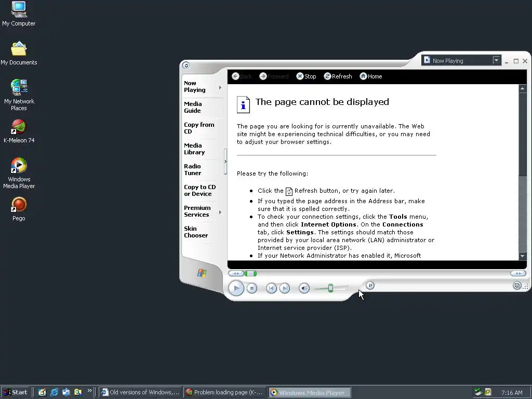Viewport: 532px width, 399px height.
Task: Click the 7:16 AM taskbar clock
Action: click(512, 393)
